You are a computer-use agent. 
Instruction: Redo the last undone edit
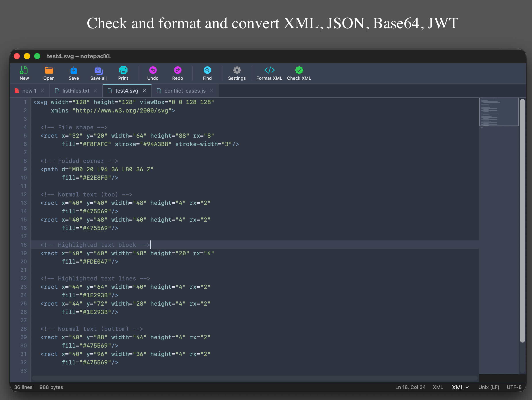point(178,73)
